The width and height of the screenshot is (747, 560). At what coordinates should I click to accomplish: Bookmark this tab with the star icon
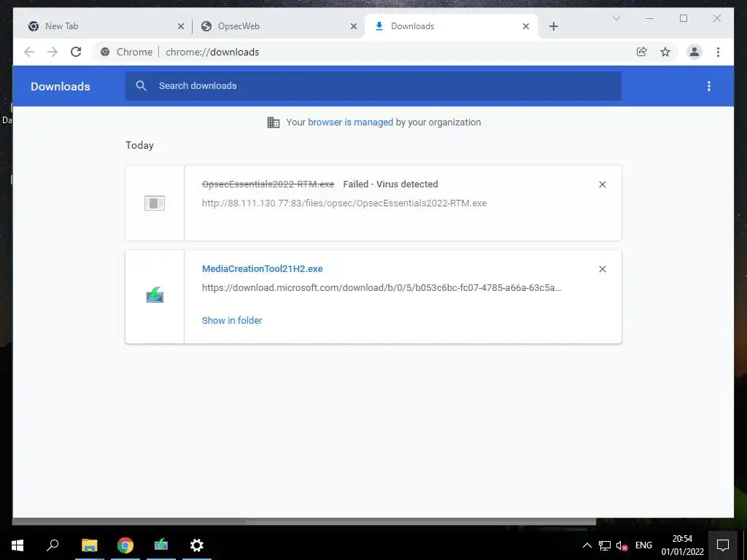[x=665, y=52]
